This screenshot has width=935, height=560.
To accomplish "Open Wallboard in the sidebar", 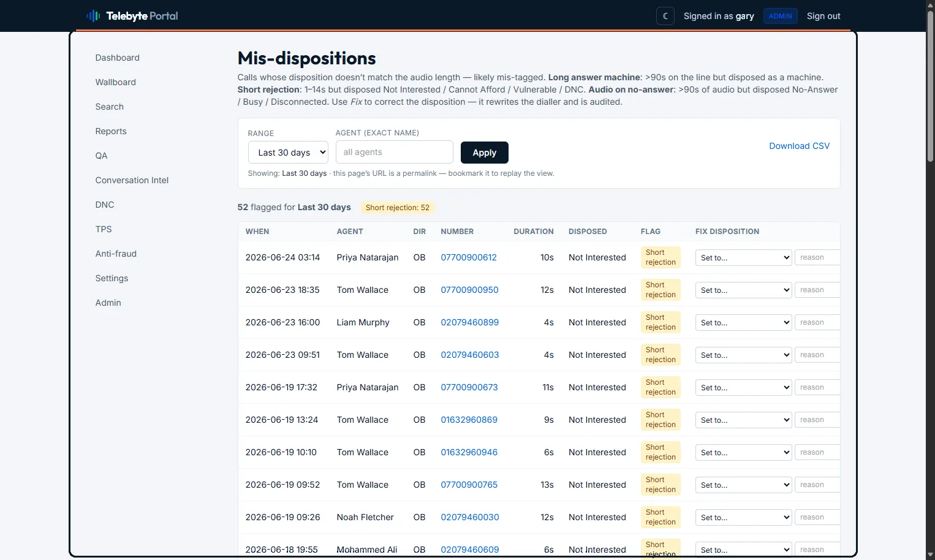I will coord(116,82).
